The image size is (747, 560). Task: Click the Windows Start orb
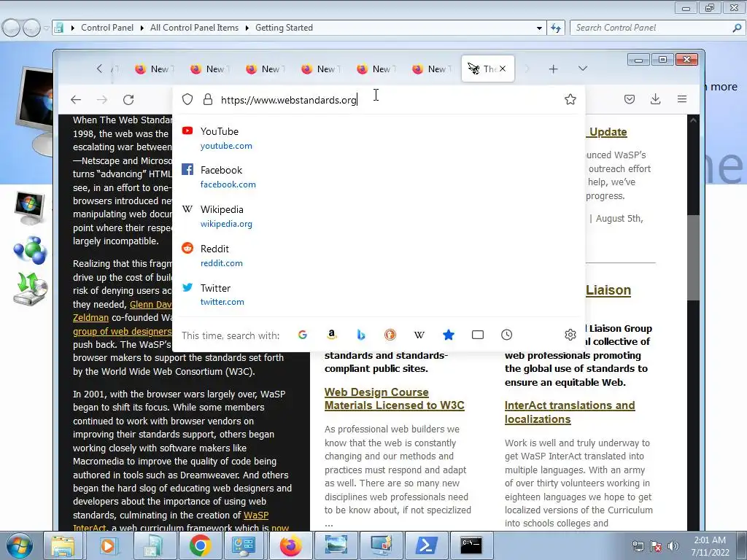[20, 545]
